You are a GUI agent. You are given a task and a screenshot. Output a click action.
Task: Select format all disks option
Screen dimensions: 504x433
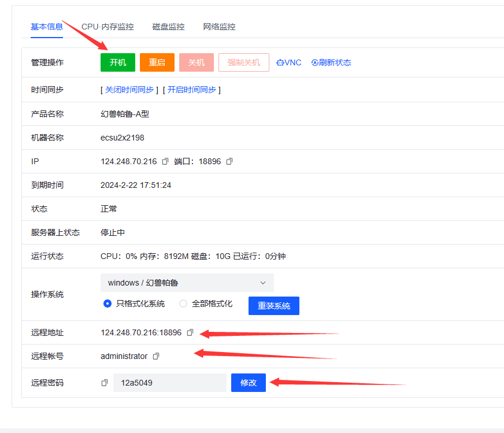point(183,304)
